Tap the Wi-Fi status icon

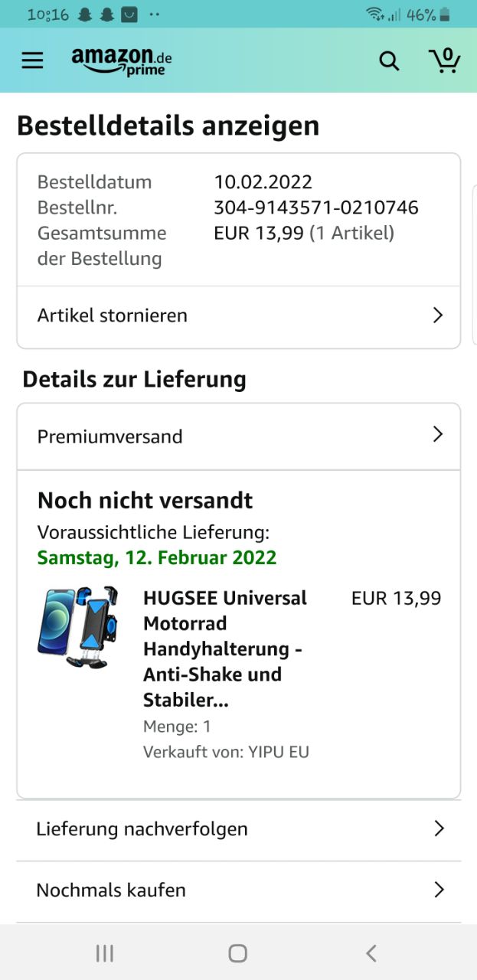(374, 15)
